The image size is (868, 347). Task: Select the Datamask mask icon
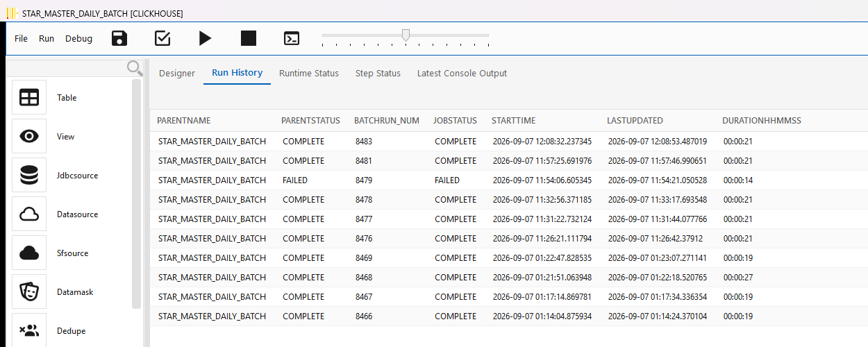point(29,292)
